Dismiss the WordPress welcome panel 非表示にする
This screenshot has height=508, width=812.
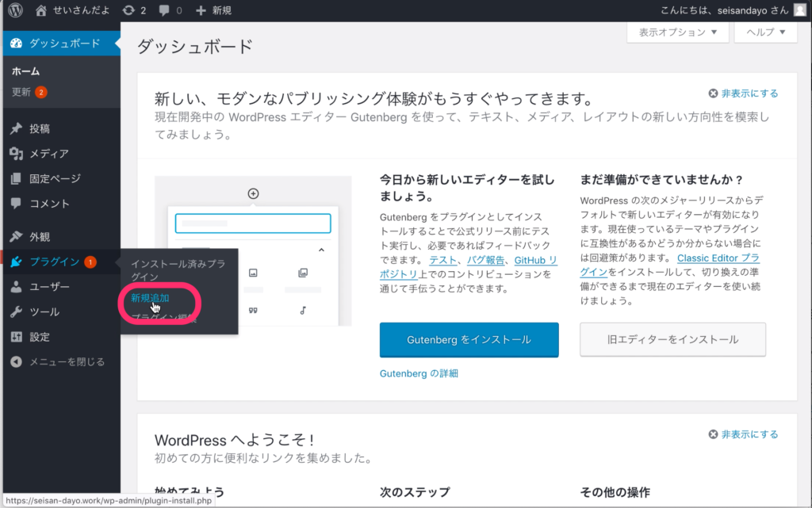point(743,434)
